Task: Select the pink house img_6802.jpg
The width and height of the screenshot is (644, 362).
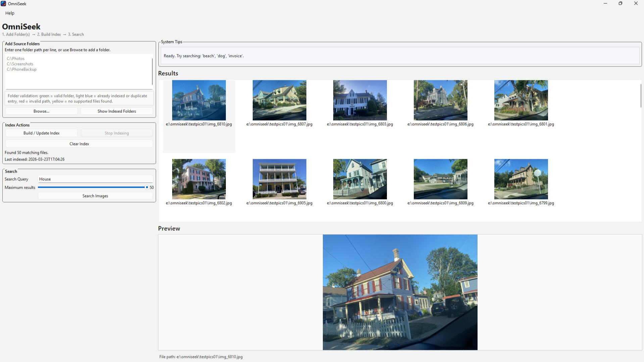Action: pyautogui.click(x=199, y=179)
